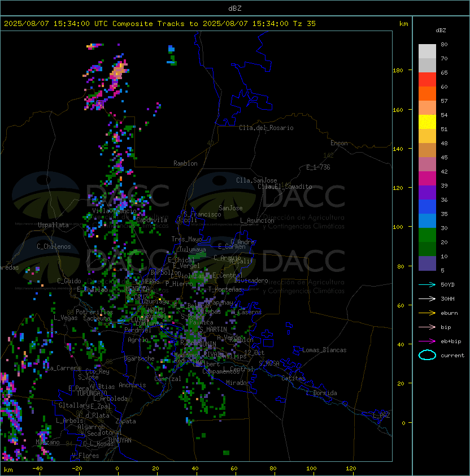Viewport: 470px width, 476px height.
Task: Click the 'Uspallata' map label
Action: (53, 225)
